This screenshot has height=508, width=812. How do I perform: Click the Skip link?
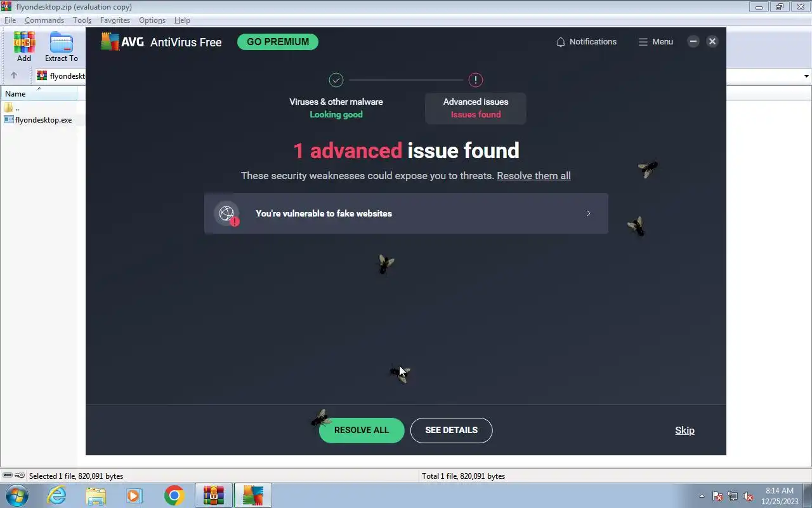684,431
